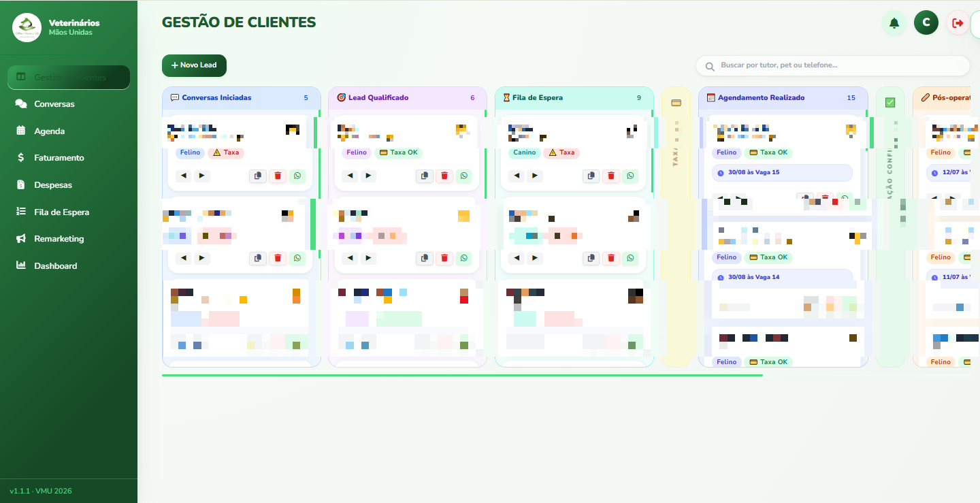Screen dimensions: 980x503
Task: Open WhatsApp on the Felino card in Conversas Iniciadas
Action: (x=297, y=176)
